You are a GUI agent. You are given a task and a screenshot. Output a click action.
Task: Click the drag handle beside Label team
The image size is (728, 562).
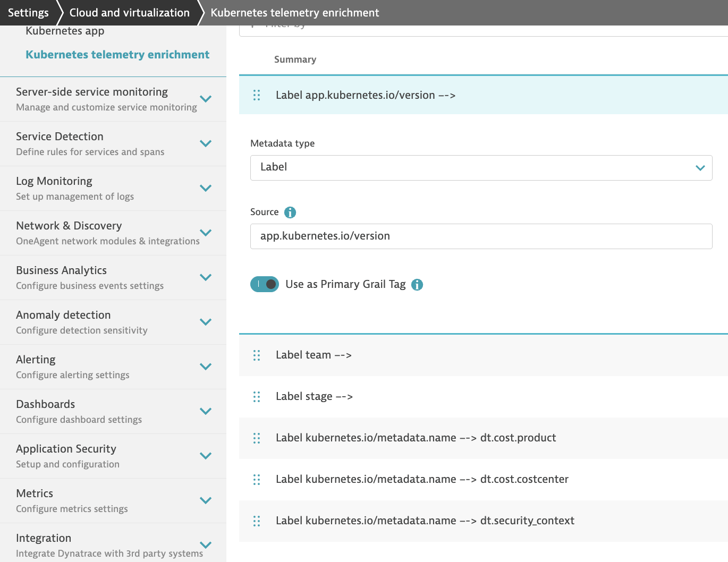coord(257,355)
